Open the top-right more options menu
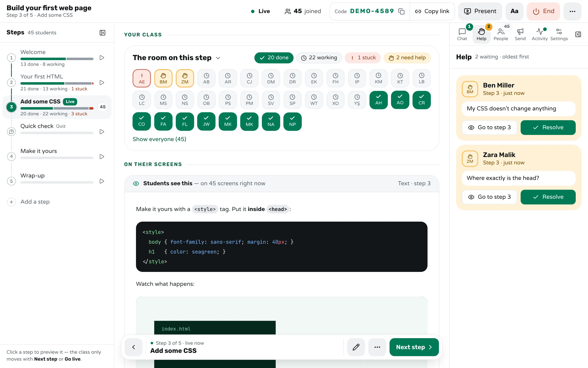588x368 pixels. pos(572,11)
